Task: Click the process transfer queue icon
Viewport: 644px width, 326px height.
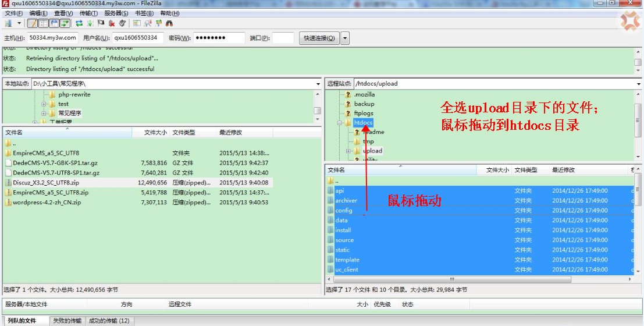Action: coord(90,23)
